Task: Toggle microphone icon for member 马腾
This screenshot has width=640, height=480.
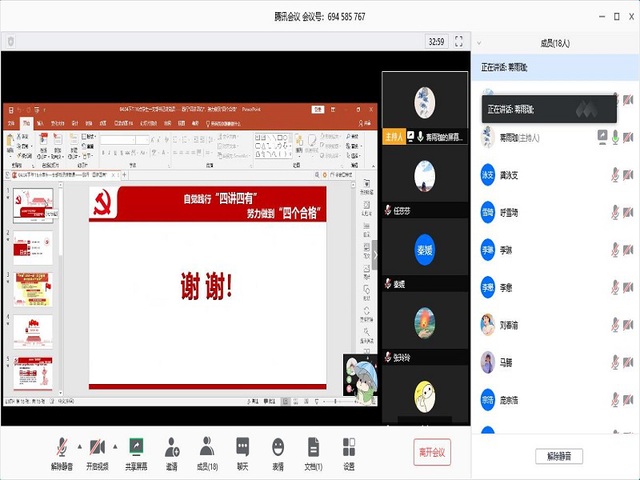Action: tap(613, 364)
